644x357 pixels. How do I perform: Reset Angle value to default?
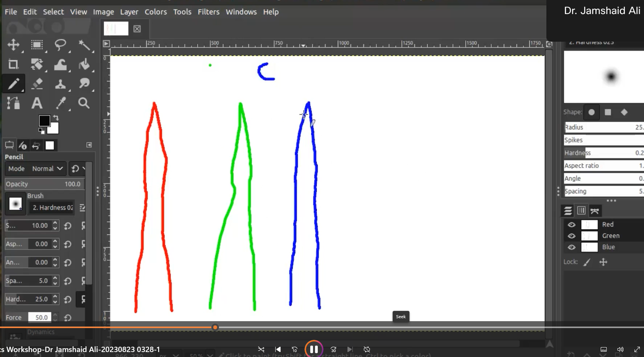68,263
